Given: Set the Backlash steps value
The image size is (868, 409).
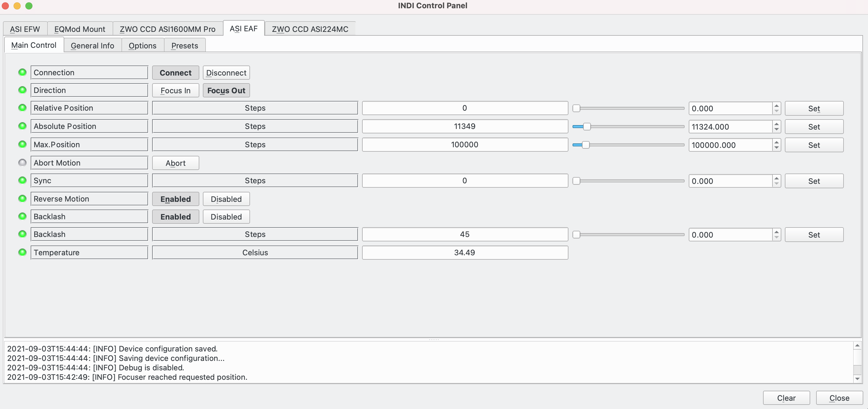Looking at the screenshot, I should [x=814, y=235].
